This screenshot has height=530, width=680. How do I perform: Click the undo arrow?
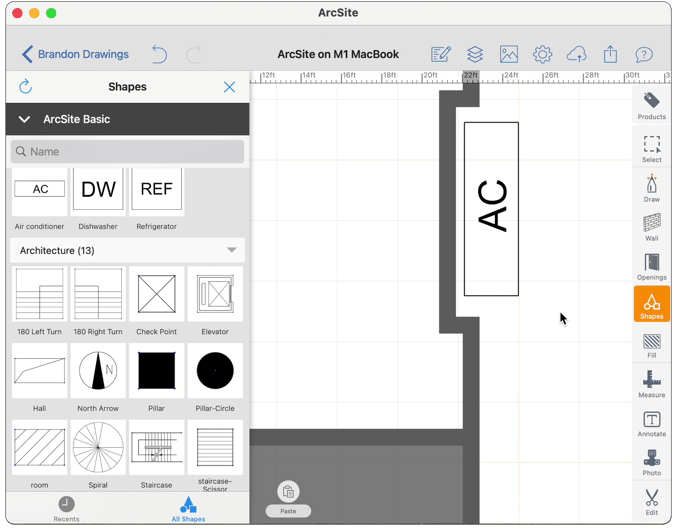[x=159, y=54]
